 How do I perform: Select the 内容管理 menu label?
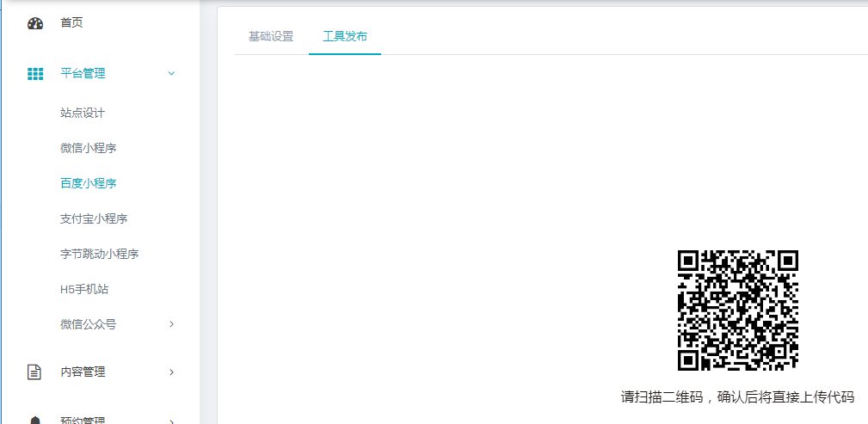pyautogui.click(x=83, y=372)
